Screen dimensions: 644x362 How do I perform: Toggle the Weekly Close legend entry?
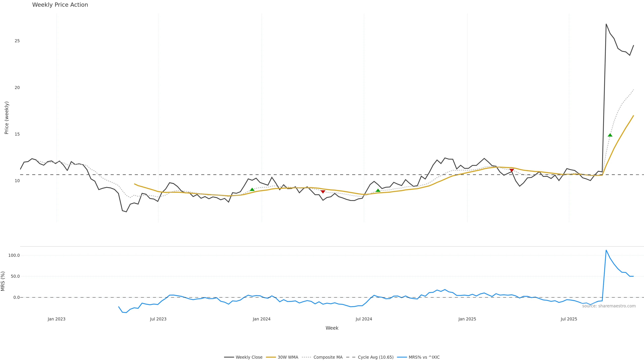[x=249, y=357]
